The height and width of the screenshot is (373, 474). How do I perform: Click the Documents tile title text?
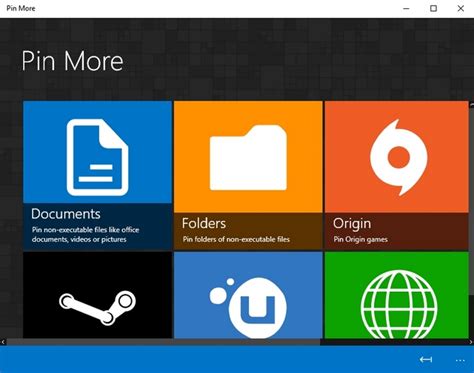[x=66, y=214]
